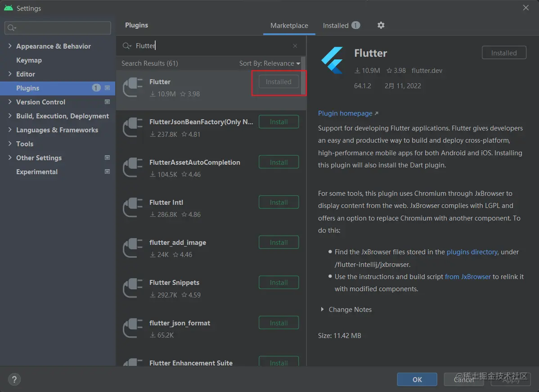This screenshot has width=539, height=392.
Task: Clear the Flutter search text with X icon
Action: [x=295, y=46]
